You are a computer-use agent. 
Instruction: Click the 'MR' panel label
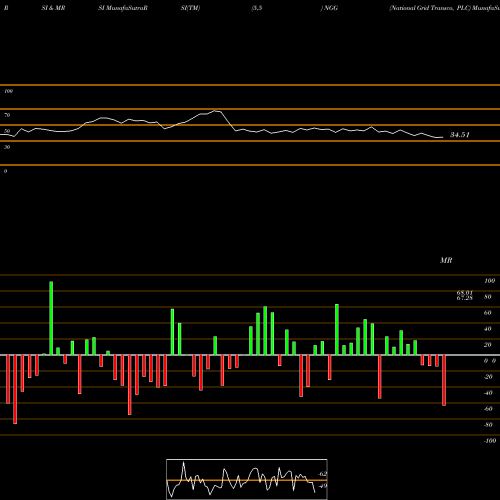[446, 260]
